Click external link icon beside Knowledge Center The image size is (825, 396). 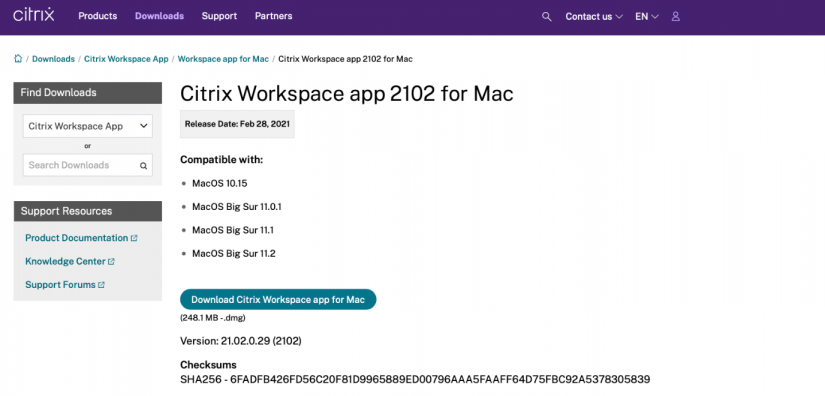pos(111,261)
